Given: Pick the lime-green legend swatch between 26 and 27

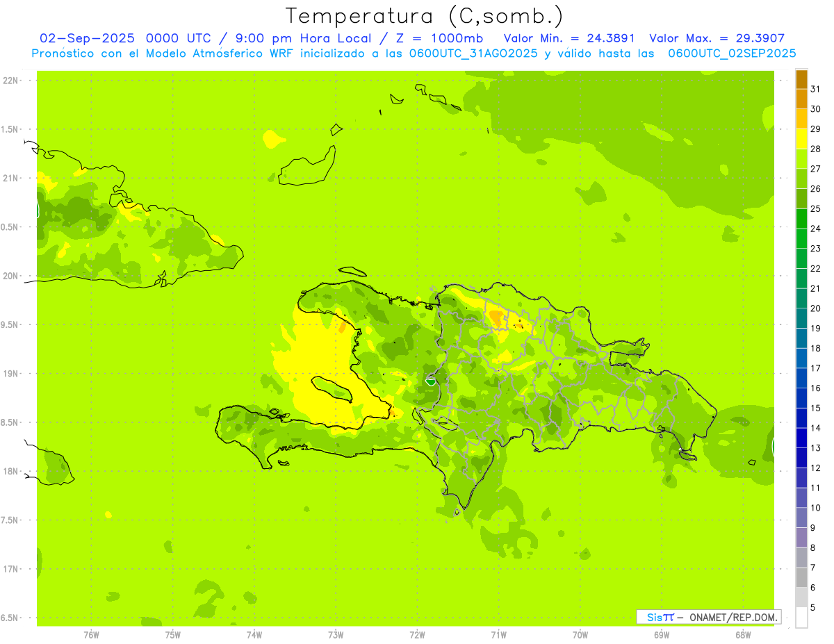Looking at the screenshot, I should point(801,179).
